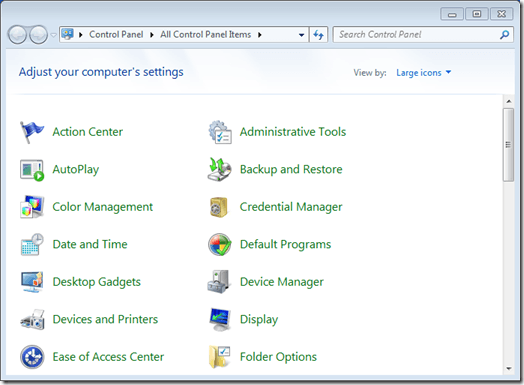
Task: Open the Ease of Access Center link
Action: 108,357
